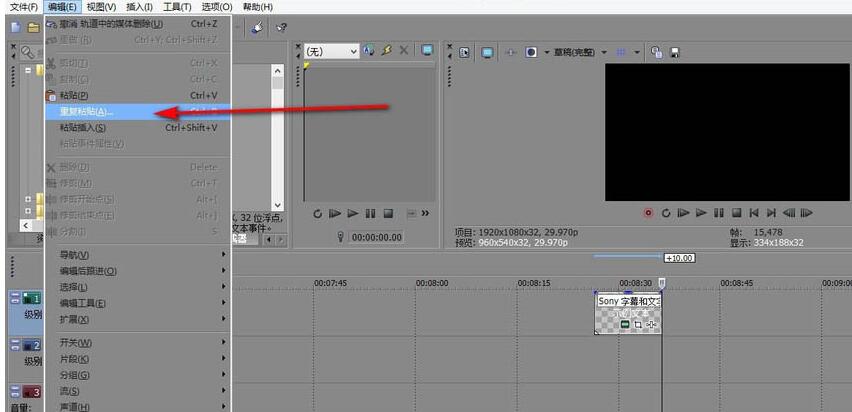The height and width of the screenshot is (412, 852).
Task: Toggle preview on external monitor
Action: [487, 52]
